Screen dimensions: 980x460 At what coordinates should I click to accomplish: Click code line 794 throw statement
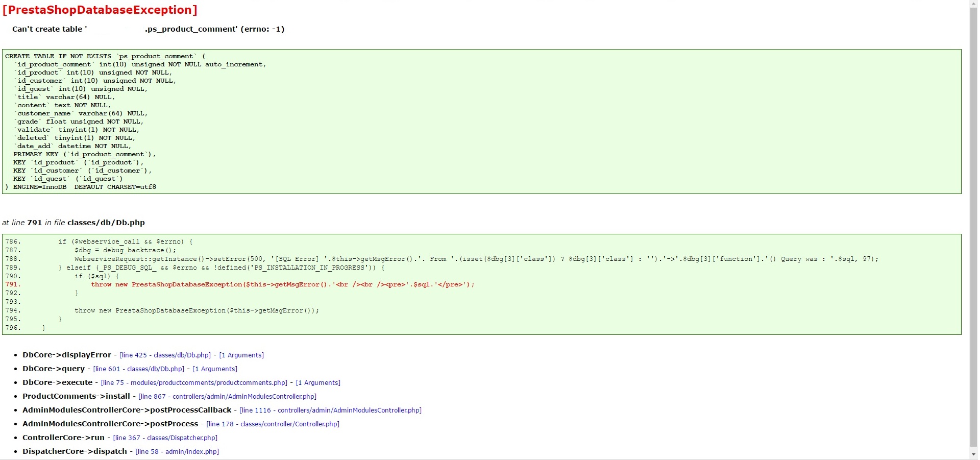197,310
